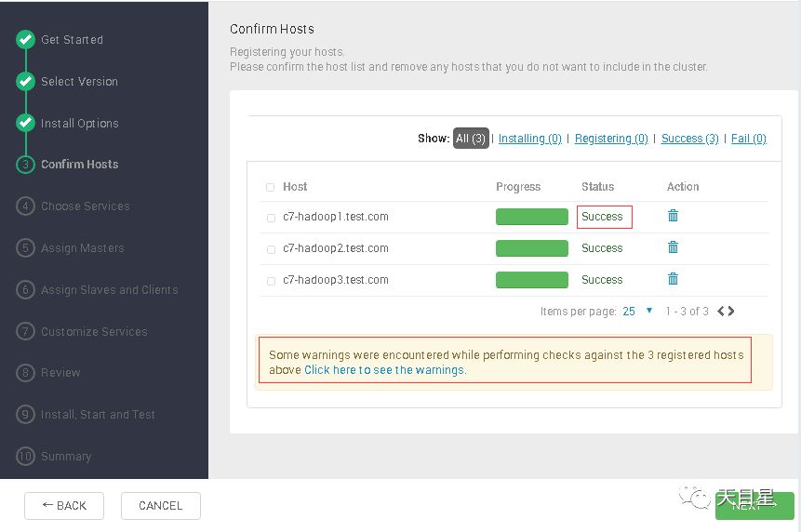Click step 9 circle beside Install, Start and Test
The width and height of the screenshot is (801, 532).
pos(25,414)
